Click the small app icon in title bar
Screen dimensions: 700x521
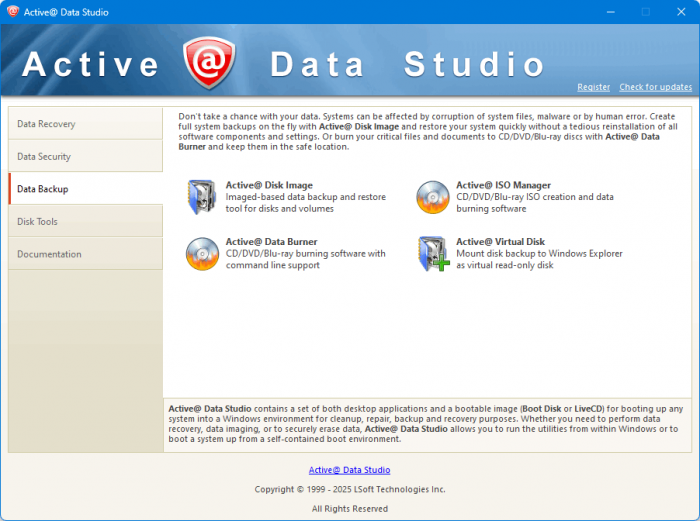[x=13, y=12]
